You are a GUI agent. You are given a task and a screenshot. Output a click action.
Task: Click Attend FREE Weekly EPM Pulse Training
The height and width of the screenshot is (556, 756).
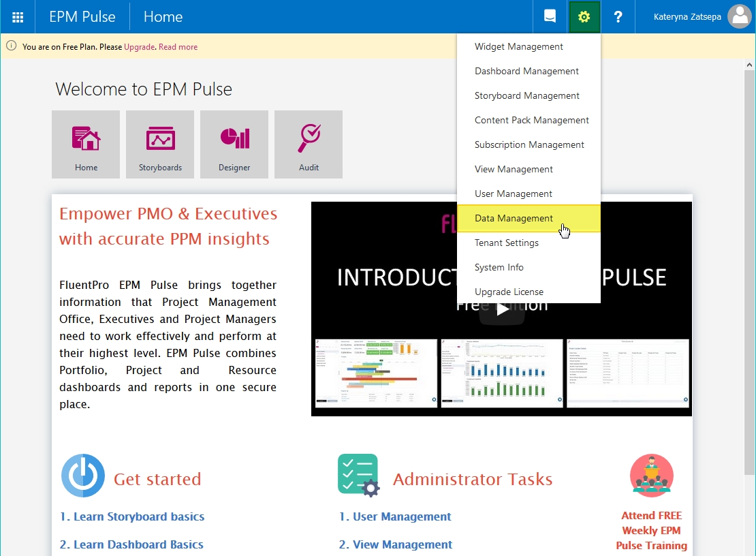[651, 530]
